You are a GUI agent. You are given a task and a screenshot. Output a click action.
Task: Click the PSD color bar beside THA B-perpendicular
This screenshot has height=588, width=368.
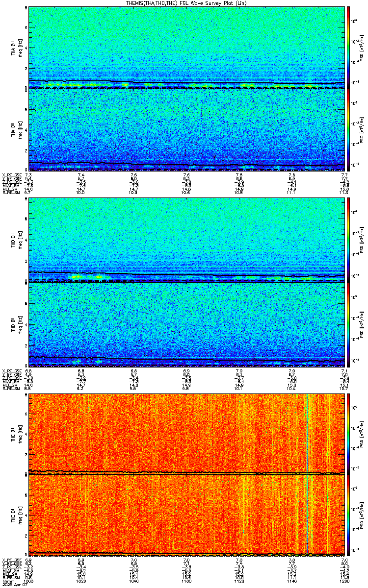(348, 48)
